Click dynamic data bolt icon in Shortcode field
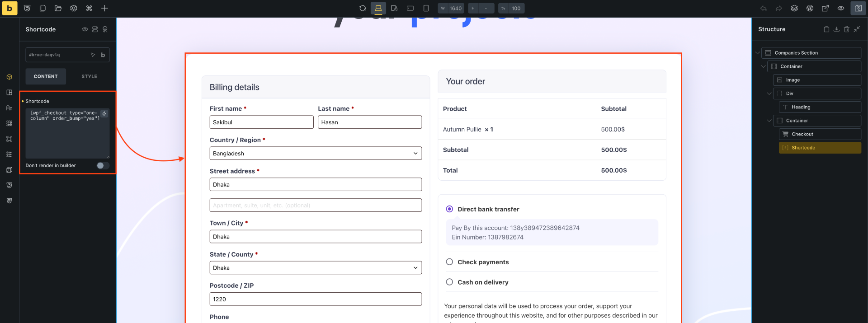Viewport: 868px width, 323px height. (x=104, y=114)
